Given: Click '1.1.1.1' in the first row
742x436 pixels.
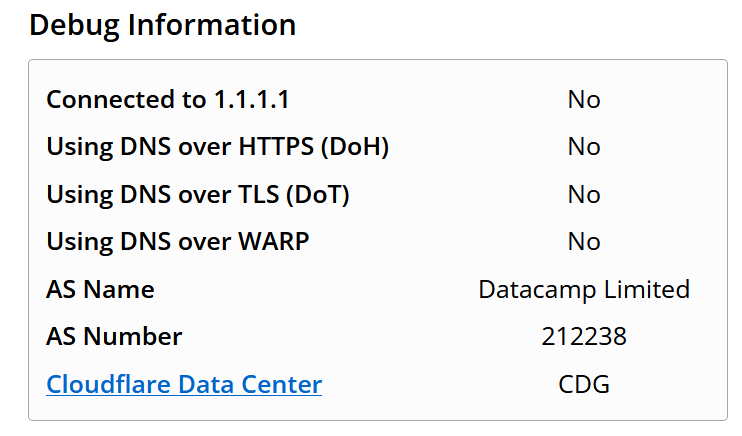Looking at the screenshot, I should (251, 99).
